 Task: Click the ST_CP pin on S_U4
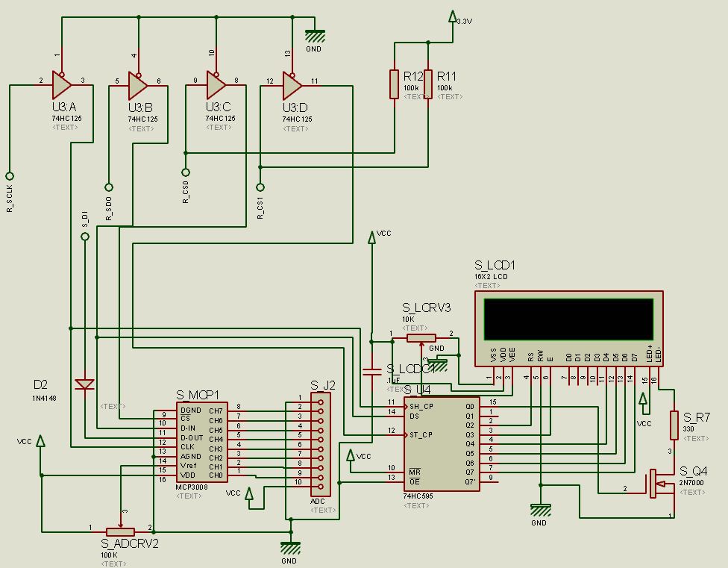(421, 434)
